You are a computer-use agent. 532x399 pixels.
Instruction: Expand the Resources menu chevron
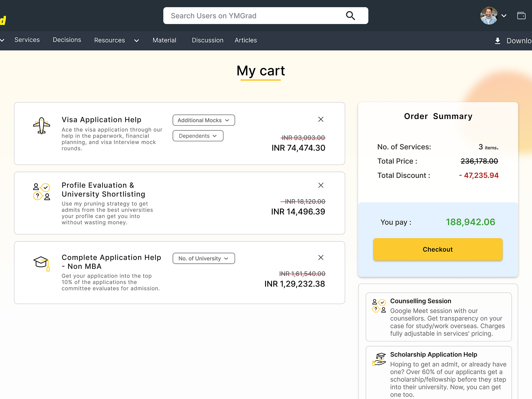point(136,40)
